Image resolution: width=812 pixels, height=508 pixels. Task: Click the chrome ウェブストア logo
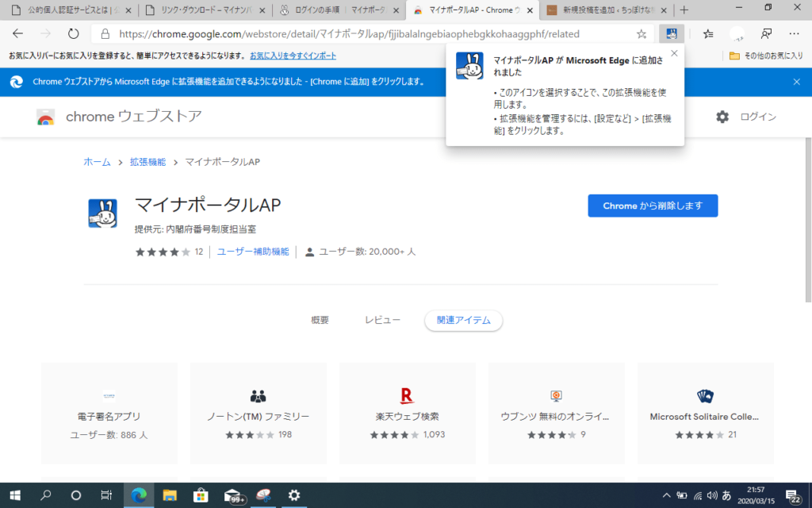[119, 117]
